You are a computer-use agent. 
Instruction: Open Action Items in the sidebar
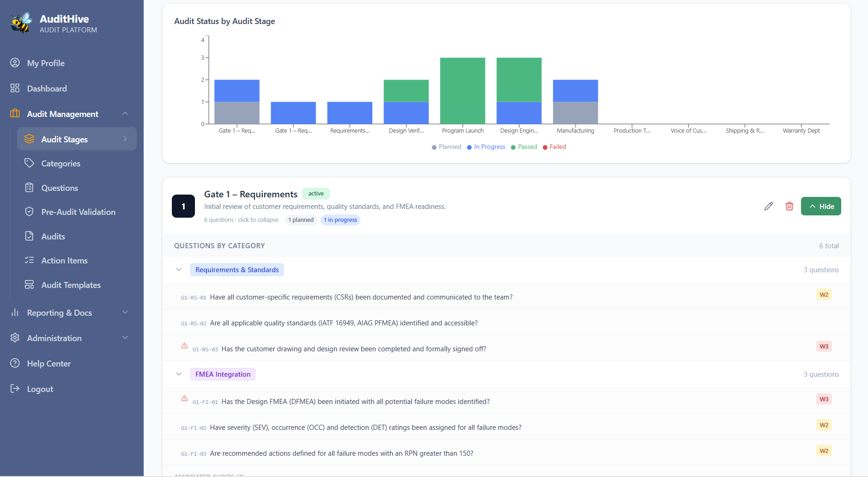coord(64,260)
